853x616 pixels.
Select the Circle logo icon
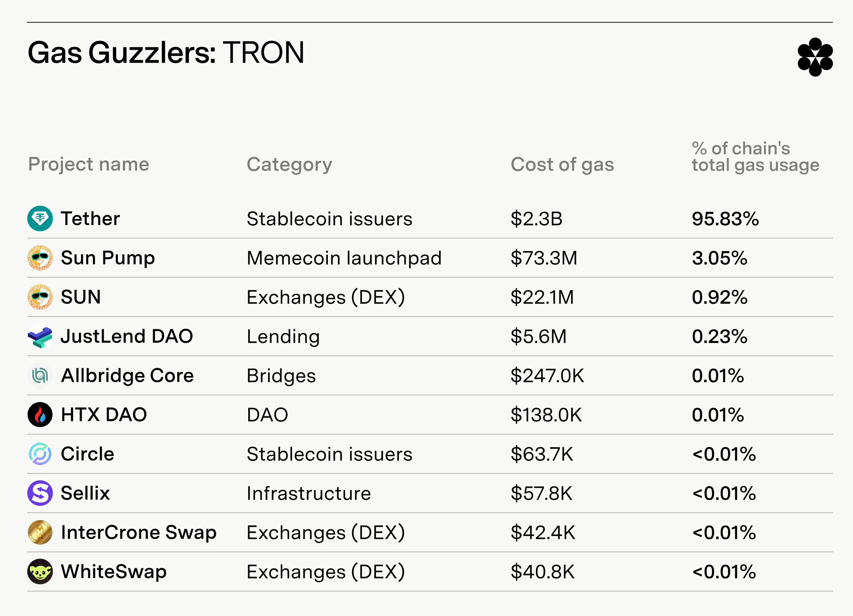point(40,454)
